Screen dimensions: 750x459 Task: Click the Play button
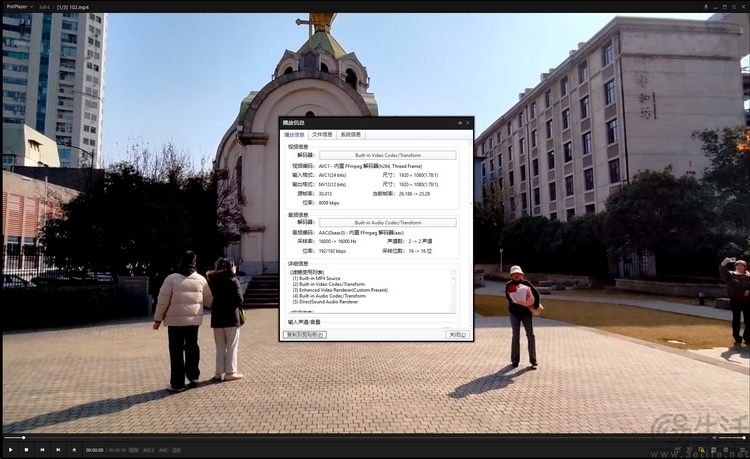(9, 450)
